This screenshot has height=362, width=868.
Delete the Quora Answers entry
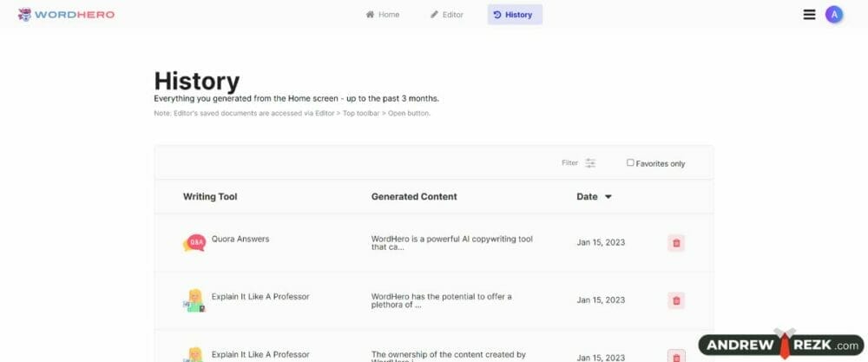(676, 243)
